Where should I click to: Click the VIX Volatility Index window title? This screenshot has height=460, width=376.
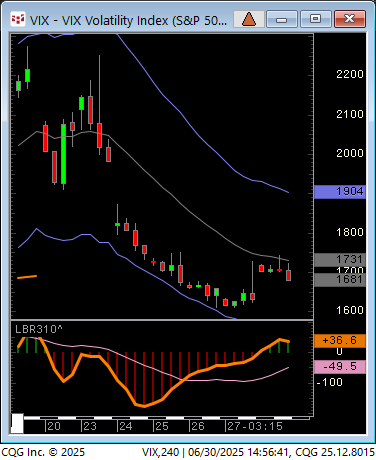[x=128, y=21]
